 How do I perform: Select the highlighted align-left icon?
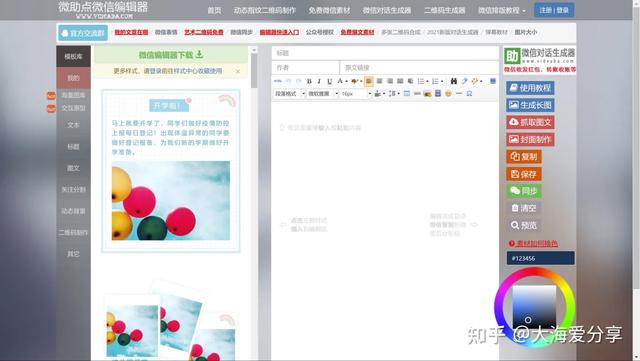(x=369, y=81)
